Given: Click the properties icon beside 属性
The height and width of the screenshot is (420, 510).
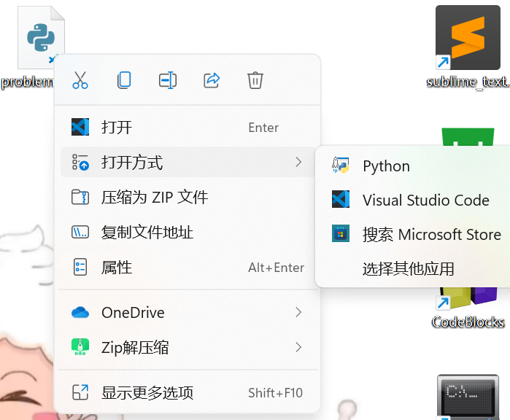Looking at the screenshot, I should pyautogui.click(x=80, y=267).
